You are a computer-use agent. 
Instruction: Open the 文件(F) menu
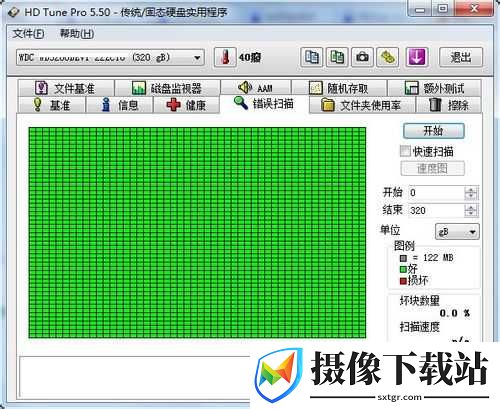coord(28,33)
